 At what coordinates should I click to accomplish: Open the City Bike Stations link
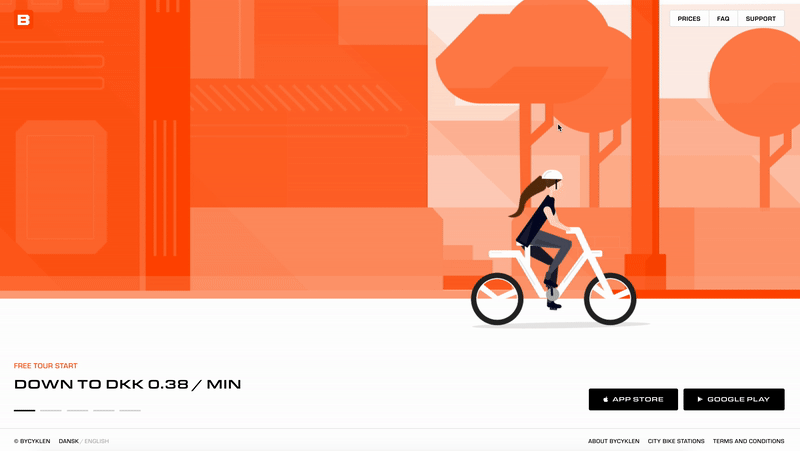(676, 441)
